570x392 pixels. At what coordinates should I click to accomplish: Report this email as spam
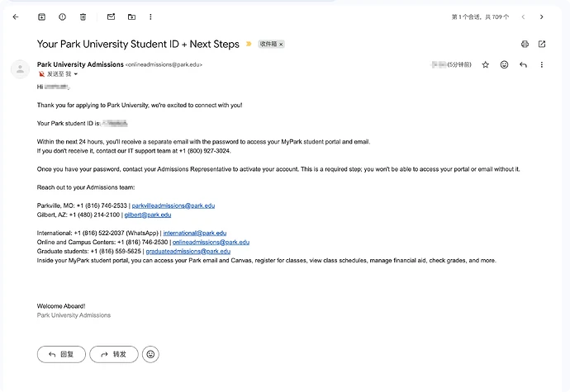coord(63,17)
